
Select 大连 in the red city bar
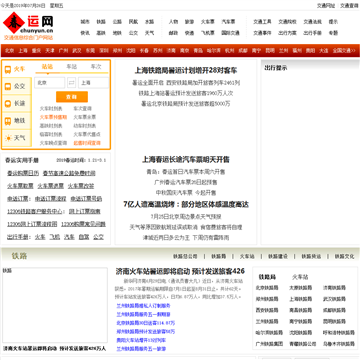[323, 51]
